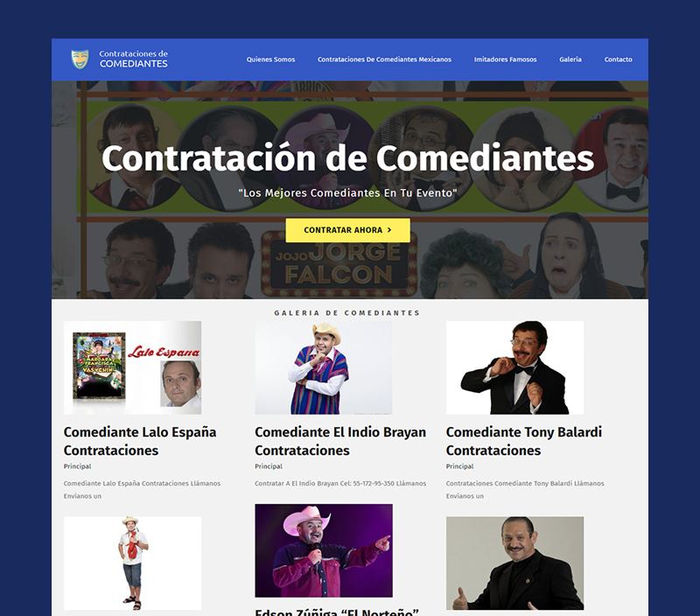
Task: Open thumbnail of man with red scarf
Action: (x=133, y=563)
